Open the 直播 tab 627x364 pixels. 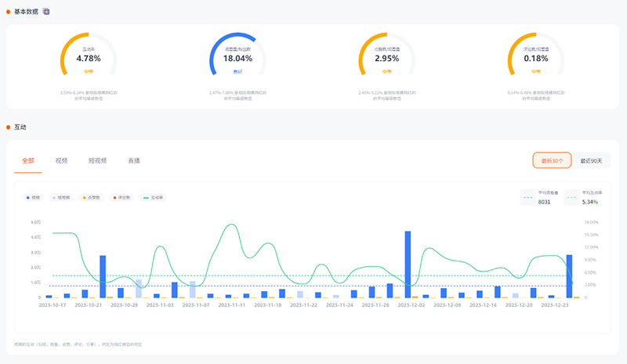pos(134,160)
